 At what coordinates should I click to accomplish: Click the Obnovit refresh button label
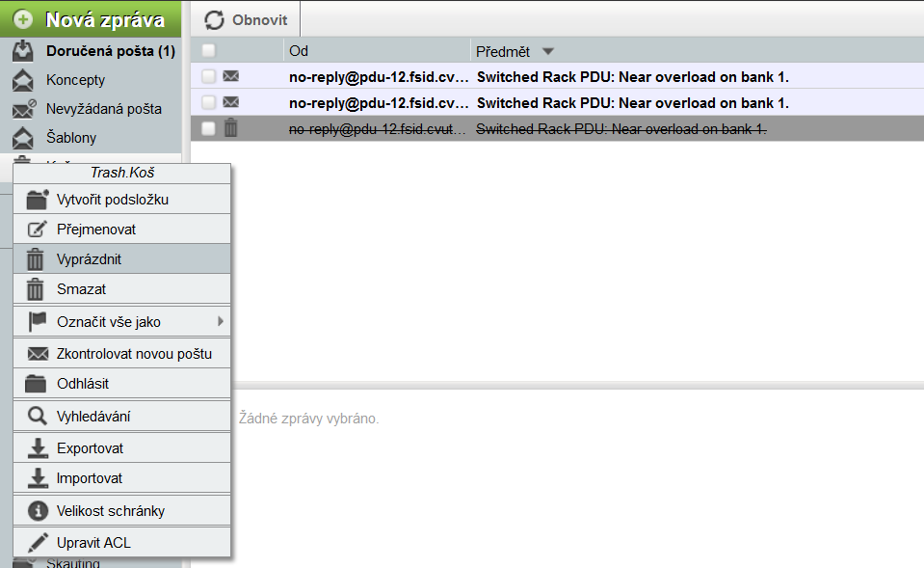point(260,20)
